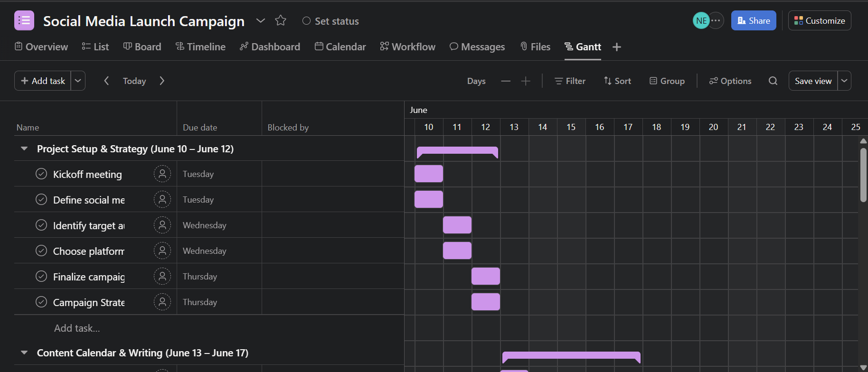This screenshot has width=868, height=372.
Task: Switch to the Board tab
Action: pos(142,46)
